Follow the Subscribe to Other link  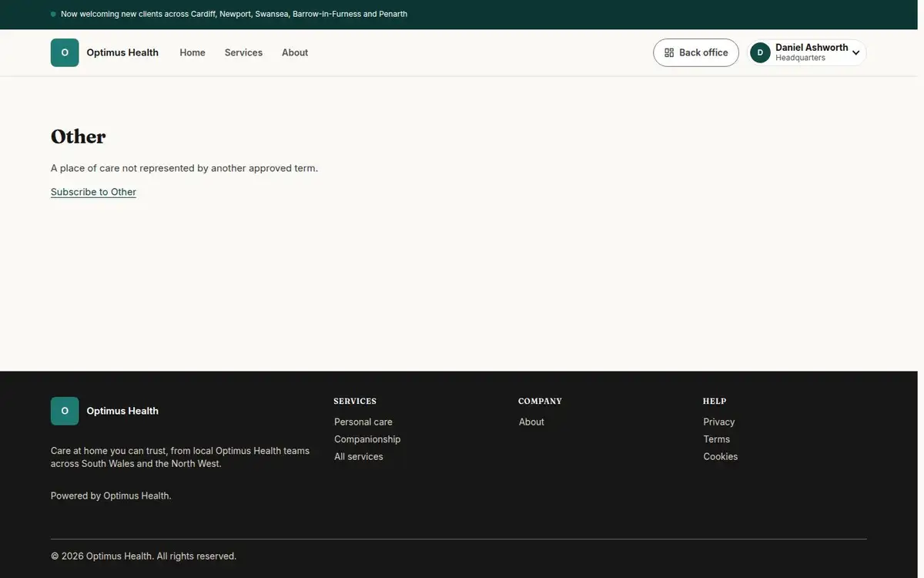click(93, 192)
